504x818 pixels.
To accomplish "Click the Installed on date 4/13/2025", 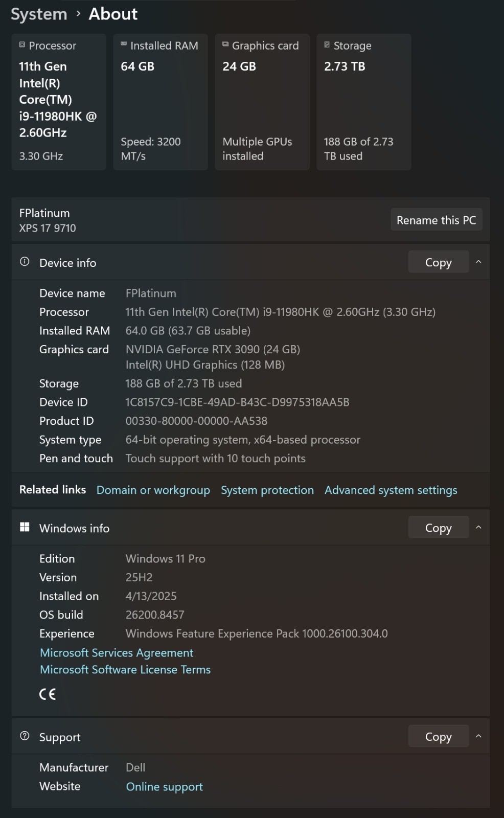I will [x=151, y=596].
